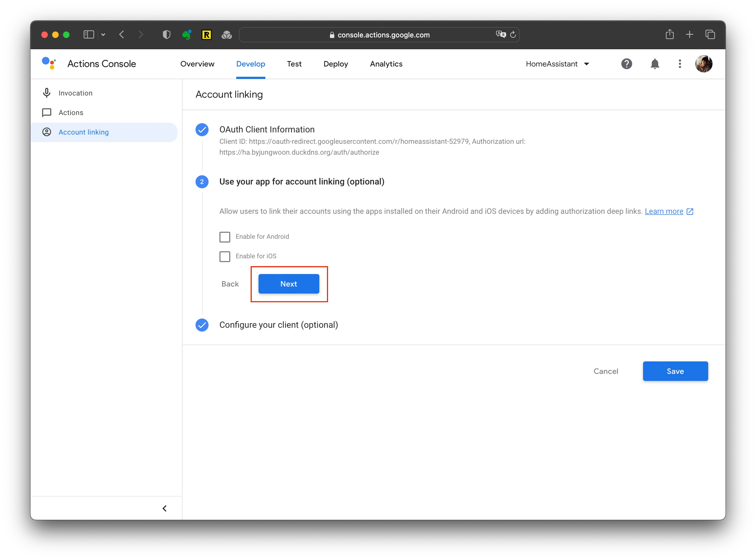
Task: Open a new tab with plus icon
Action: pos(689,34)
